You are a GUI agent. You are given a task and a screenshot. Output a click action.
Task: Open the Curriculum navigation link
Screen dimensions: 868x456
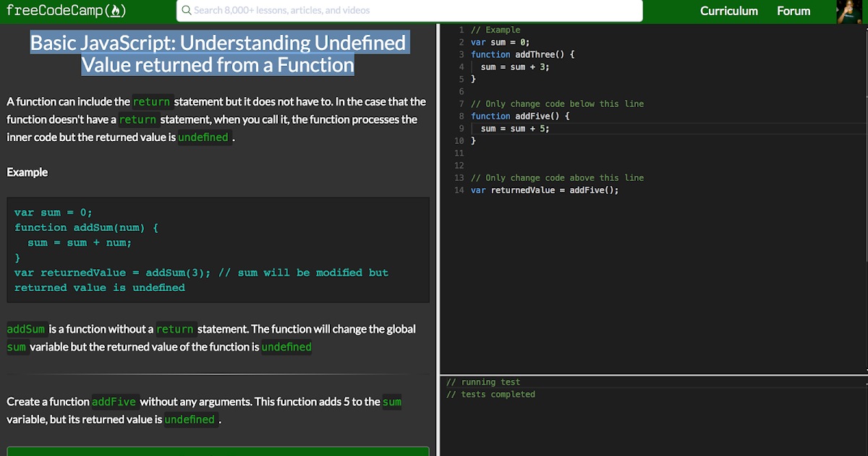tap(729, 11)
